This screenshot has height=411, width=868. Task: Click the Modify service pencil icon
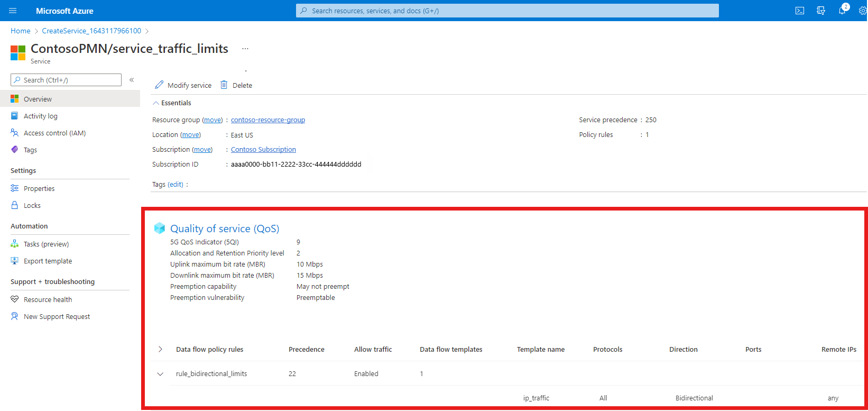click(159, 85)
